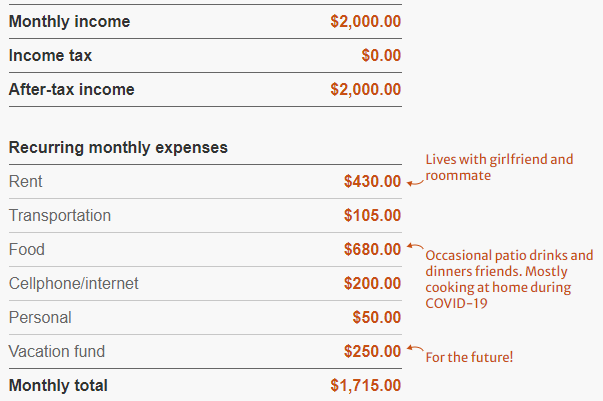Click the $105.00 transportation amount

[372, 215]
